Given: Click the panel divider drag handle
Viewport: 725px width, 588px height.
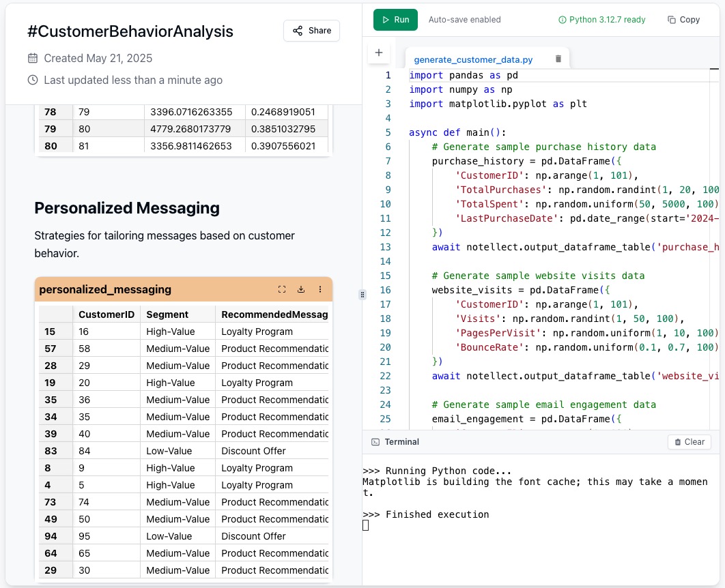Looking at the screenshot, I should [x=362, y=295].
